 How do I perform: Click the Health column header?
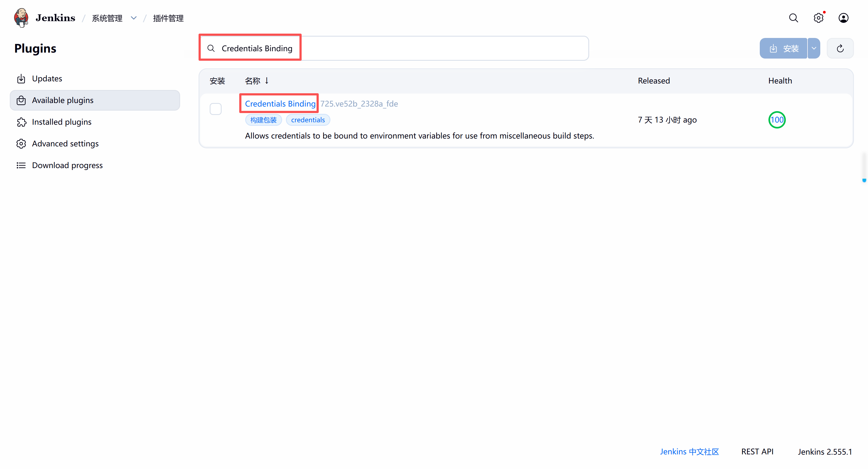(x=780, y=81)
